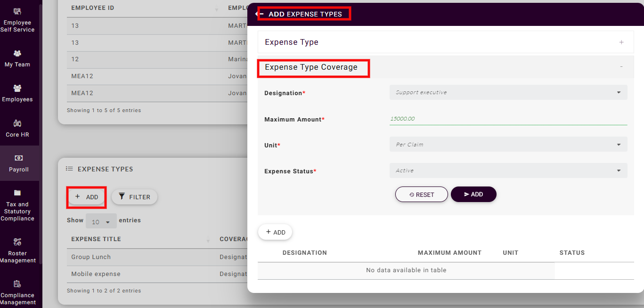Click back arrow in Add Expense Types header
Screen dimensions: 644x308
pos(259,14)
